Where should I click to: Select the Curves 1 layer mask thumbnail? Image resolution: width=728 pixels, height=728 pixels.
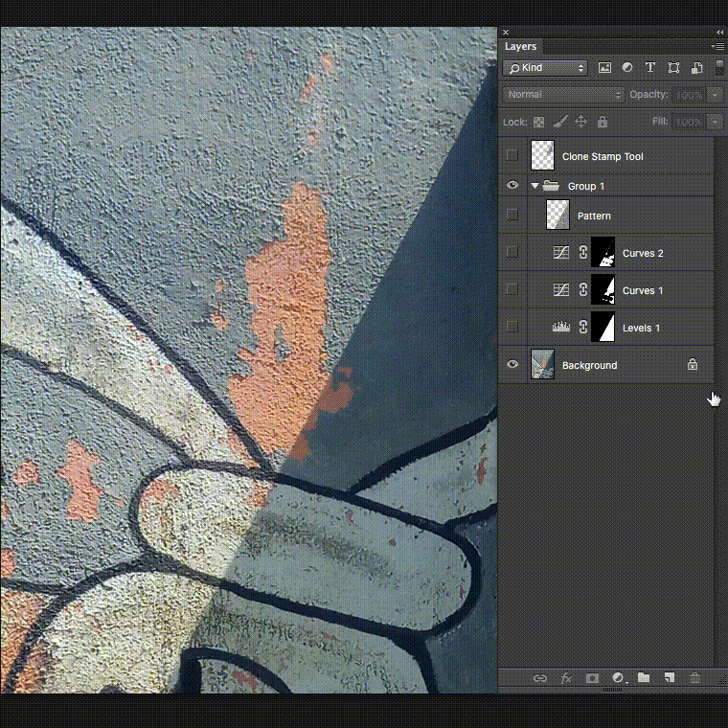[603, 289]
